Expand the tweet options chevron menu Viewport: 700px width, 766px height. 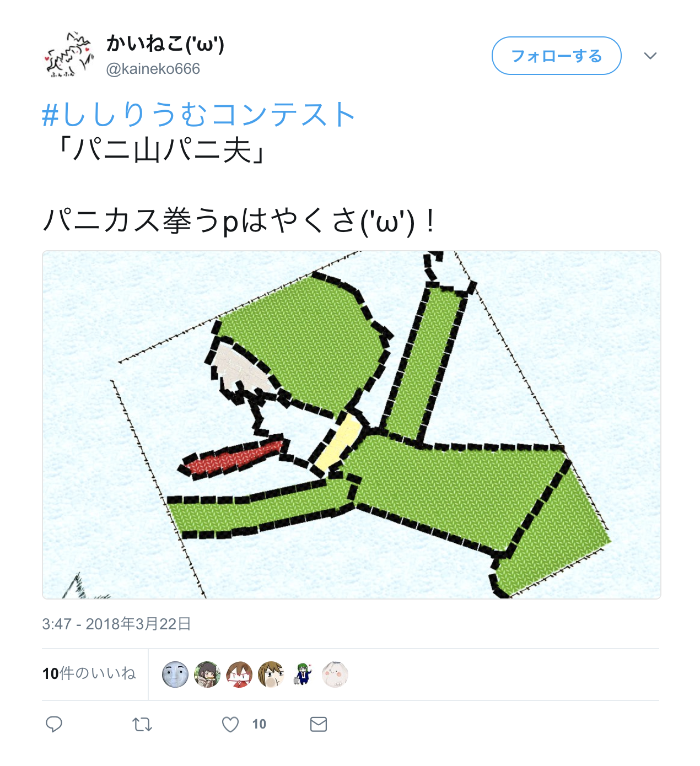click(x=650, y=56)
